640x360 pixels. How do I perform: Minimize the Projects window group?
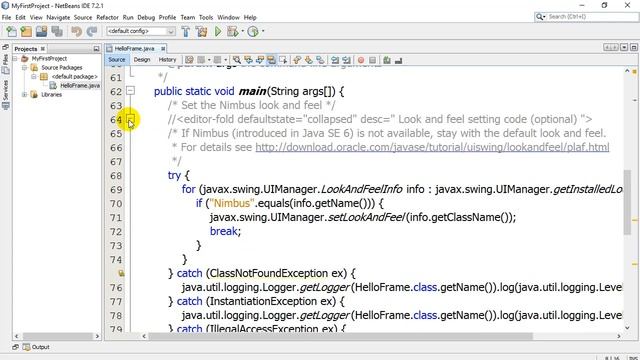(96, 49)
